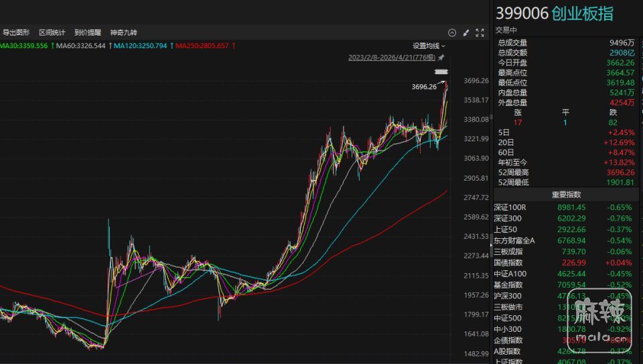
Task: Click the arrow next to MA30 value
Action: pyautogui.click(x=52, y=45)
